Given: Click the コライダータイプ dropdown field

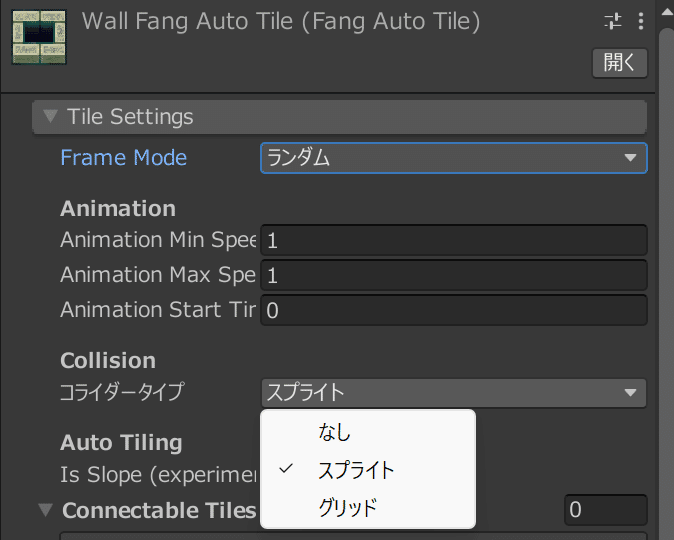Looking at the screenshot, I should [x=453, y=393].
